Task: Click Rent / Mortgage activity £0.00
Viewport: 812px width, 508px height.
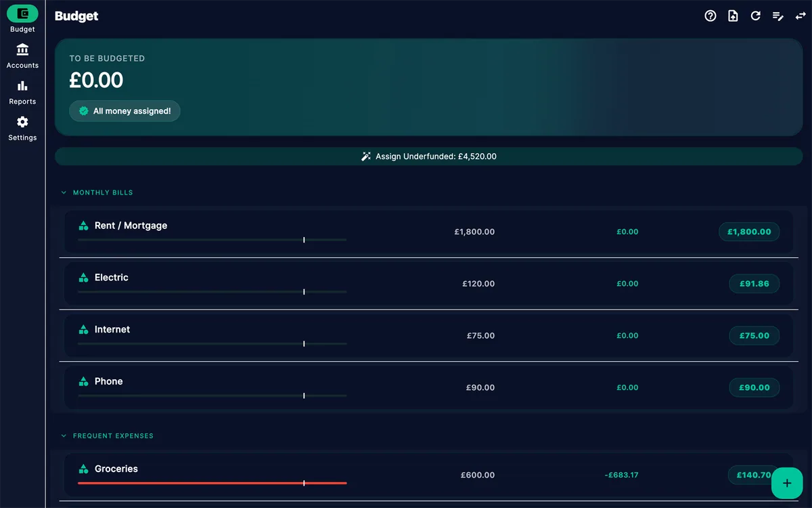Action: pyautogui.click(x=627, y=232)
